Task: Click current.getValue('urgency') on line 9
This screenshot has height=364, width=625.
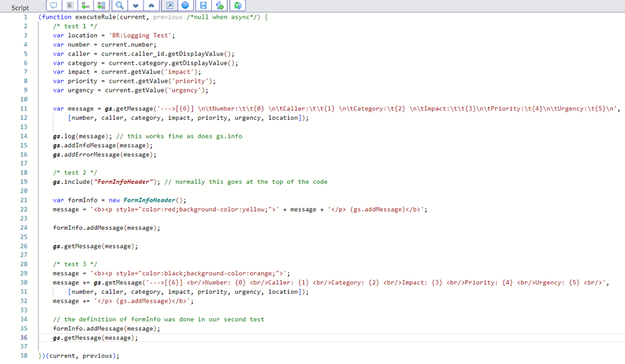Action: (157, 90)
